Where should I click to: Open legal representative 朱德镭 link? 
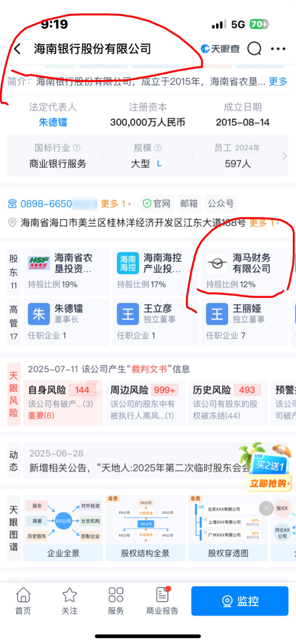coord(53,122)
